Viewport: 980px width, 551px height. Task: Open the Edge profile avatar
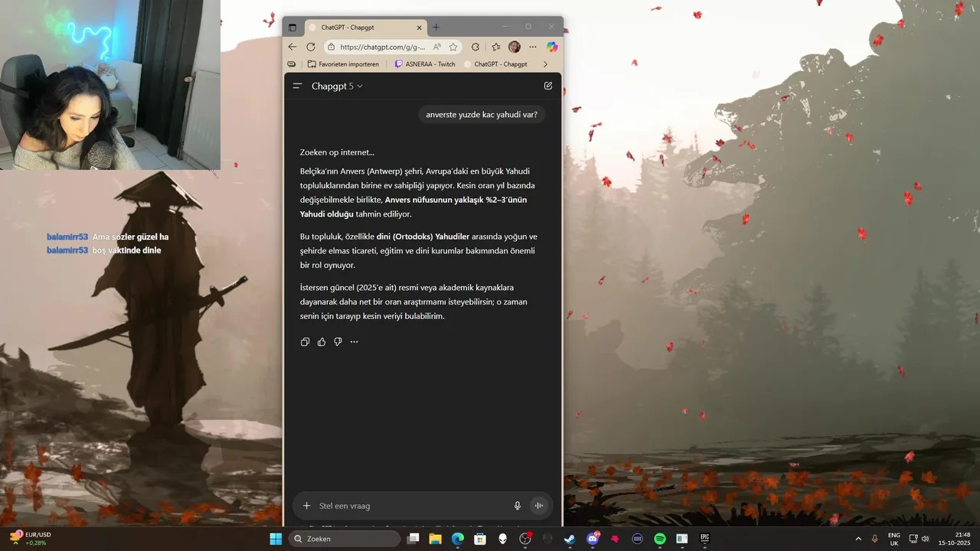[514, 47]
